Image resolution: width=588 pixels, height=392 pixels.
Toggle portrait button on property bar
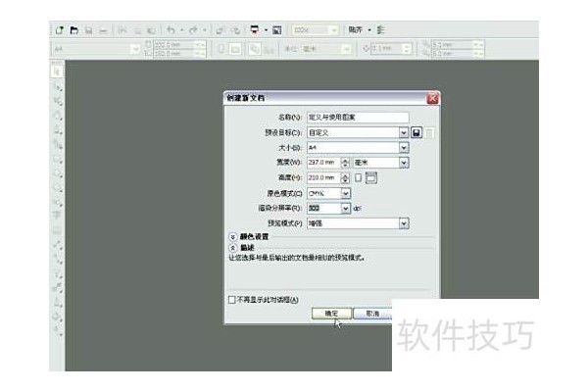pyautogui.click(x=221, y=49)
